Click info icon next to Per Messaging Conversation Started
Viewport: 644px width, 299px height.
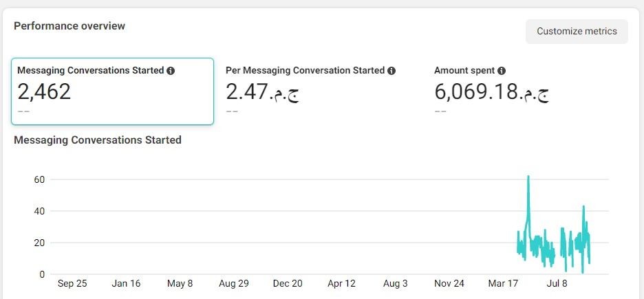391,71
